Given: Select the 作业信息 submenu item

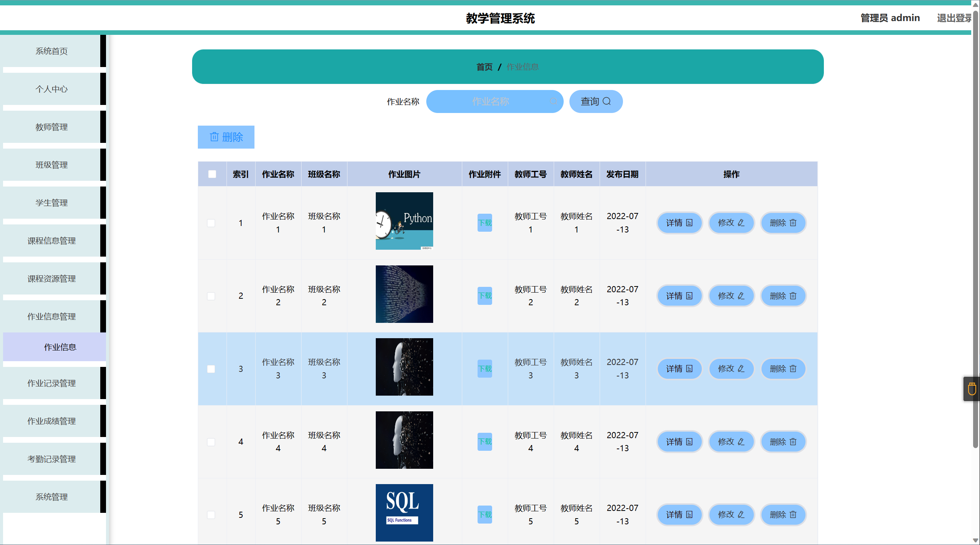Looking at the screenshot, I should (x=60, y=347).
